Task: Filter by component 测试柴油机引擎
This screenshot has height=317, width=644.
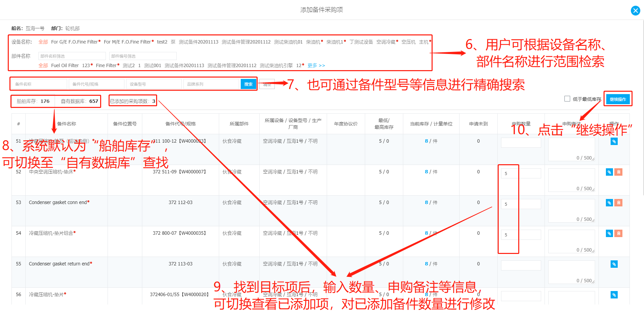Action: pos(276,65)
